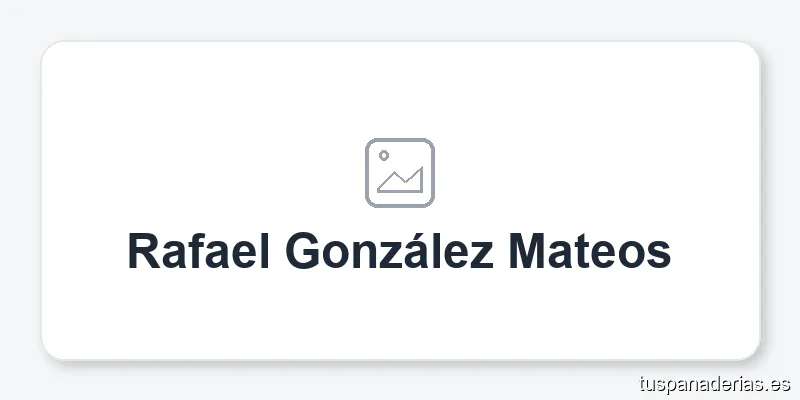
Task: Click the word Mateos in the heading
Action: pos(590,252)
